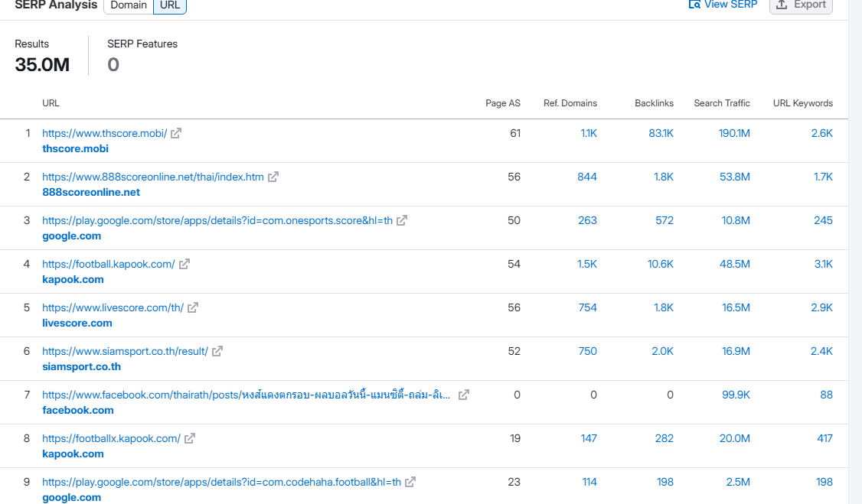Image resolution: width=862 pixels, height=504 pixels.
Task: Click the View SERP link
Action: (723, 5)
